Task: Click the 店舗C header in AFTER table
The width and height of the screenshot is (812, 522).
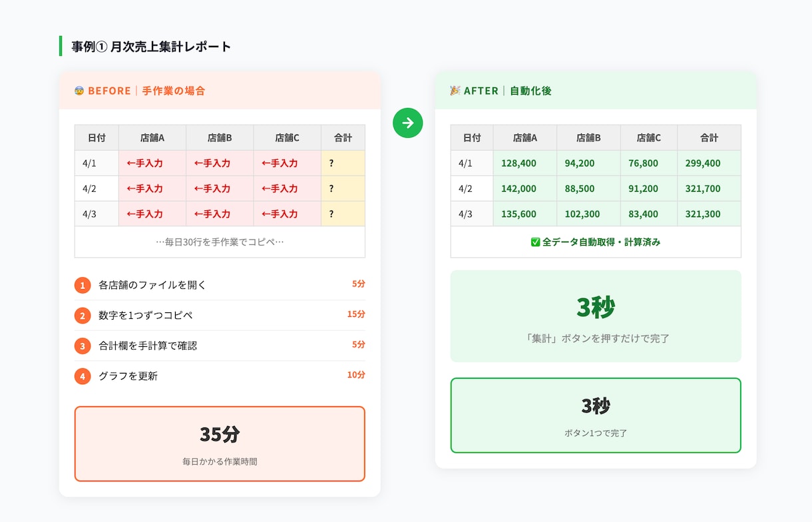Action: (649, 138)
